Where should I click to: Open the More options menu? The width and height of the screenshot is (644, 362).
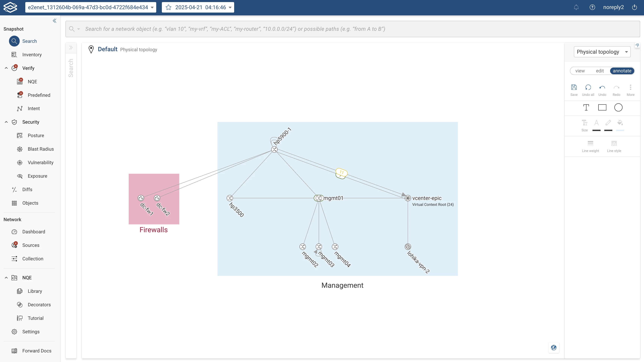point(630,87)
